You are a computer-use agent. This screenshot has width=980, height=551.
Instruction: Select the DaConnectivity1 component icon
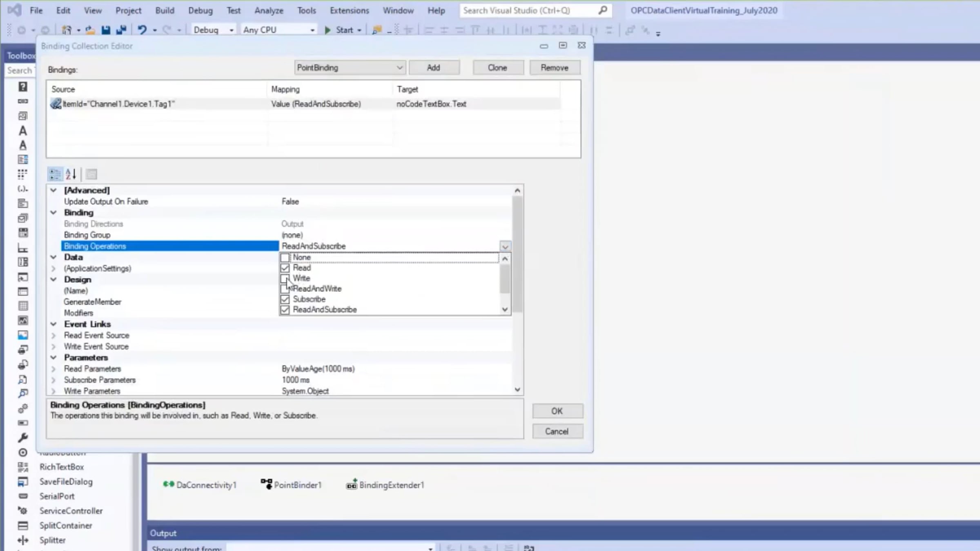(168, 484)
